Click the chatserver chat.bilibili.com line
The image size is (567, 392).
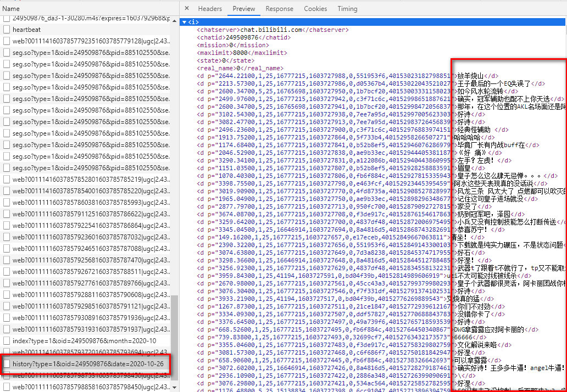pos(273,30)
